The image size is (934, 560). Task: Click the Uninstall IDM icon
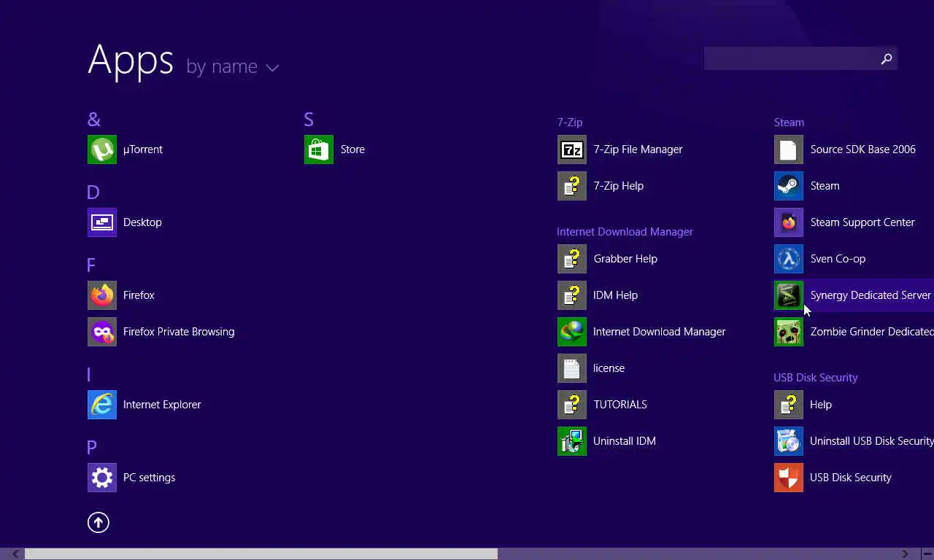click(x=572, y=441)
